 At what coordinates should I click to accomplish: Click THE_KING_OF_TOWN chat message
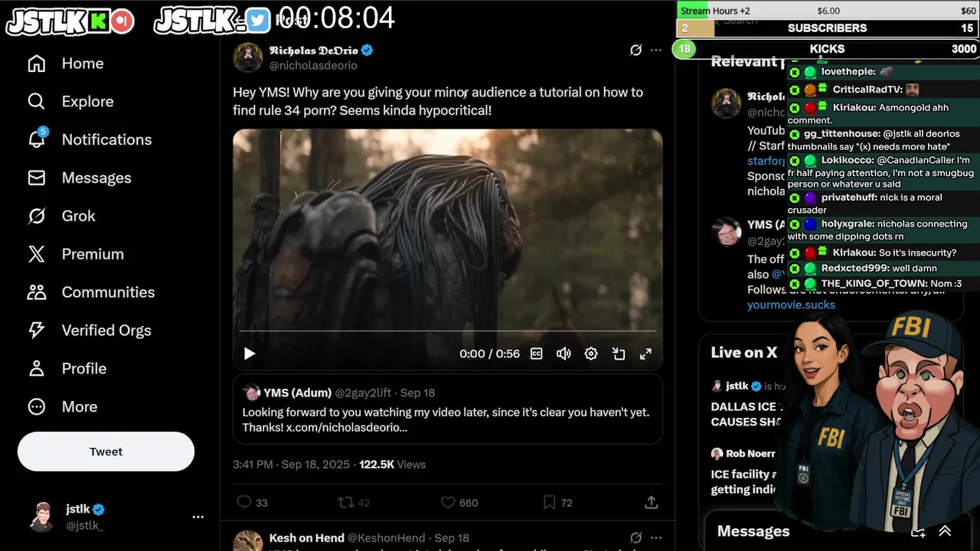[x=883, y=284]
